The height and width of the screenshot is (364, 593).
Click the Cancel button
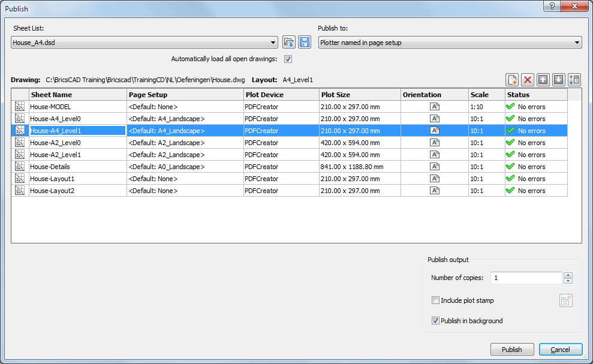click(560, 350)
